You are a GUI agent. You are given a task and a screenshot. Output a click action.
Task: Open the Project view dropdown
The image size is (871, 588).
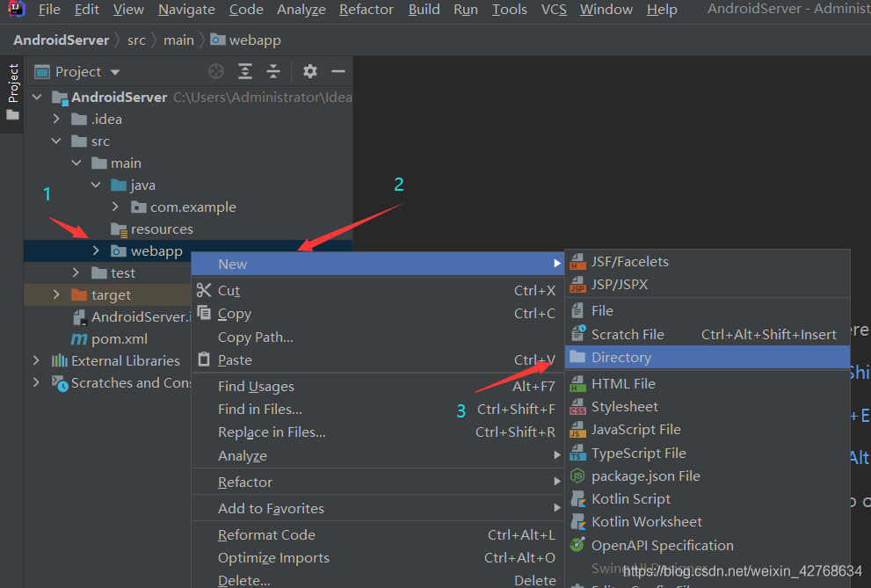point(115,72)
